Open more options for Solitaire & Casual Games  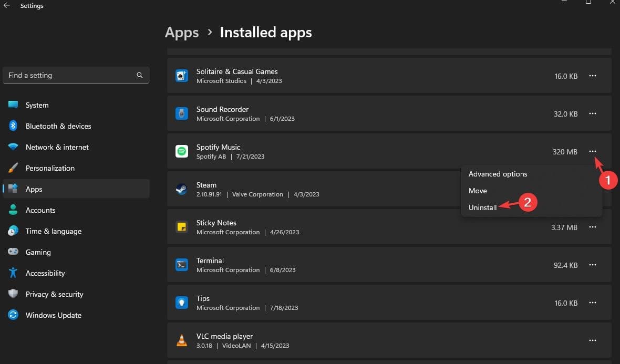592,76
